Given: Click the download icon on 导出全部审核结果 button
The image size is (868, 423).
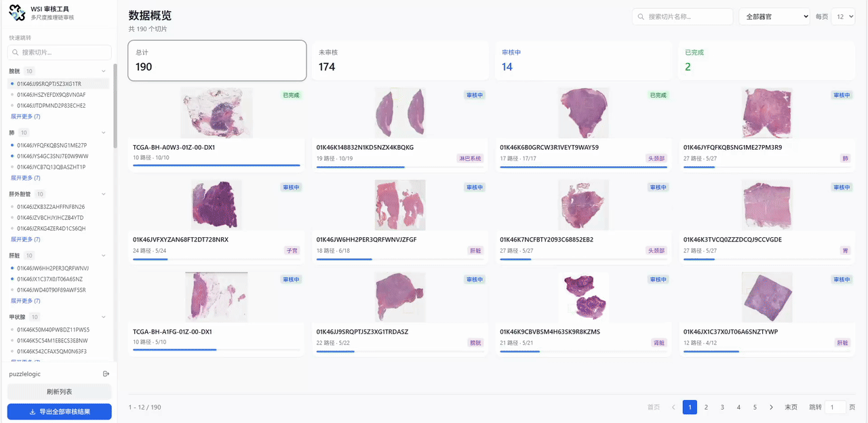Looking at the screenshot, I should click(33, 411).
